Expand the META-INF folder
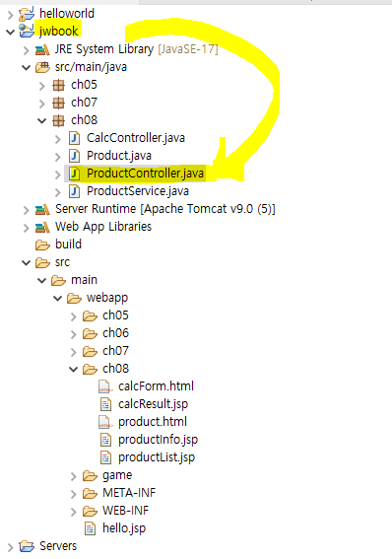The height and width of the screenshot is (559, 392). point(73,494)
